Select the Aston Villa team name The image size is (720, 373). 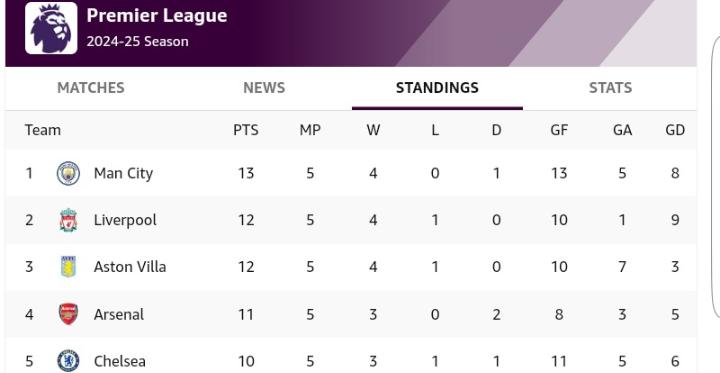pyautogui.click(x=130, y=267)
